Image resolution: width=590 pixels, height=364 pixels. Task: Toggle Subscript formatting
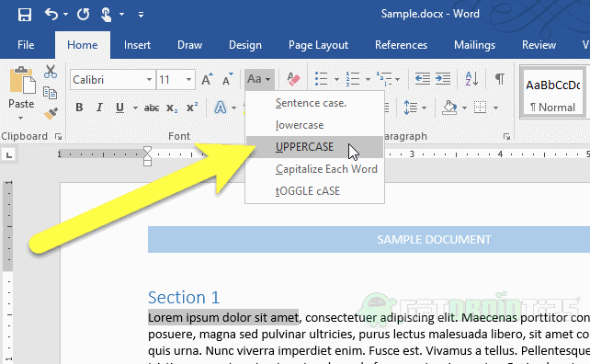pyautogui.click(x=172, y=108)
